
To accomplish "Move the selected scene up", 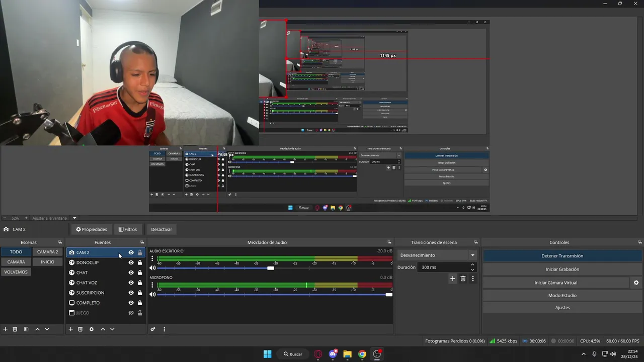I will 37,329.
